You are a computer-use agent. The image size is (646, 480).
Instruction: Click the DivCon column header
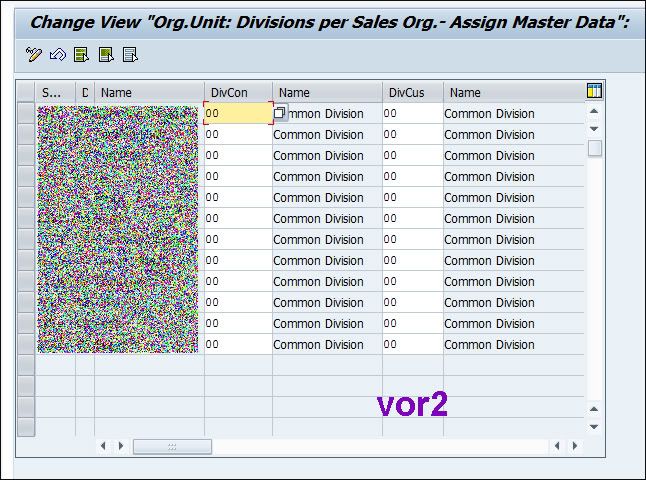(x=237, y=92)
